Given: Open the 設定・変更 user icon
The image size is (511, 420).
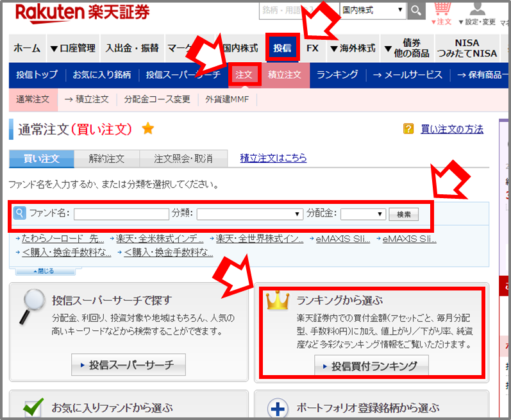Looking at the screenshot, I should (477, 13).
